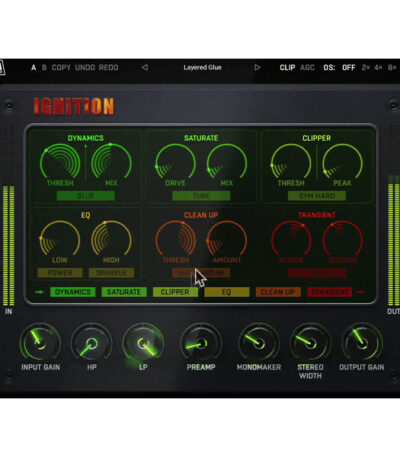Switch to preset state A
This screenshot has height=457, width=400.
click(x=33, y=68)
